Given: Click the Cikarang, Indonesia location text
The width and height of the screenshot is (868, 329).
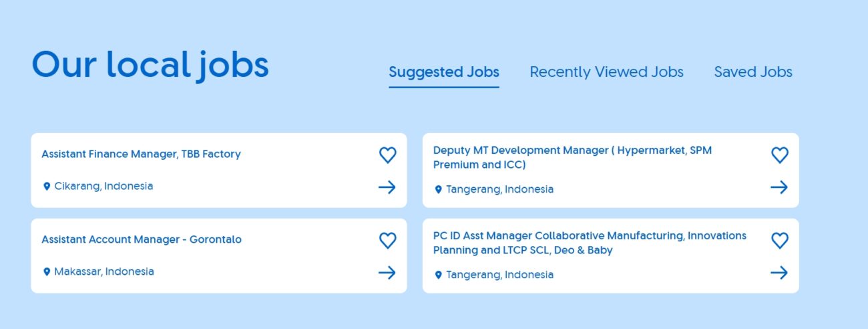Looking at the screenshot, I should tap(103, 187).
